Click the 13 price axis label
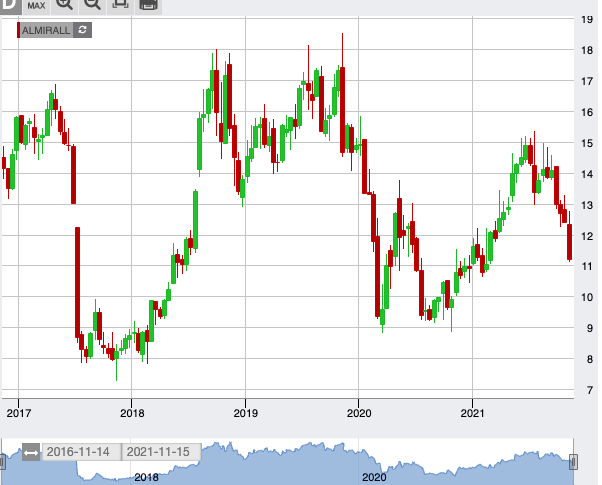The width and height of the screenshot is (602, 485). 587,205
